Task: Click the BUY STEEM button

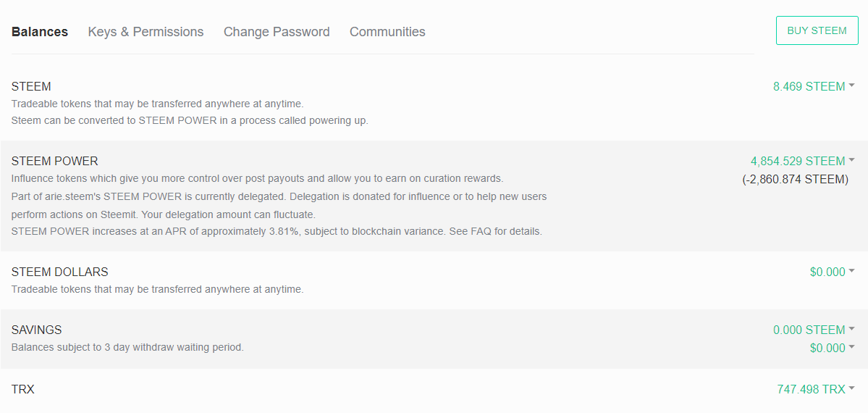Action: pos(817,30)
